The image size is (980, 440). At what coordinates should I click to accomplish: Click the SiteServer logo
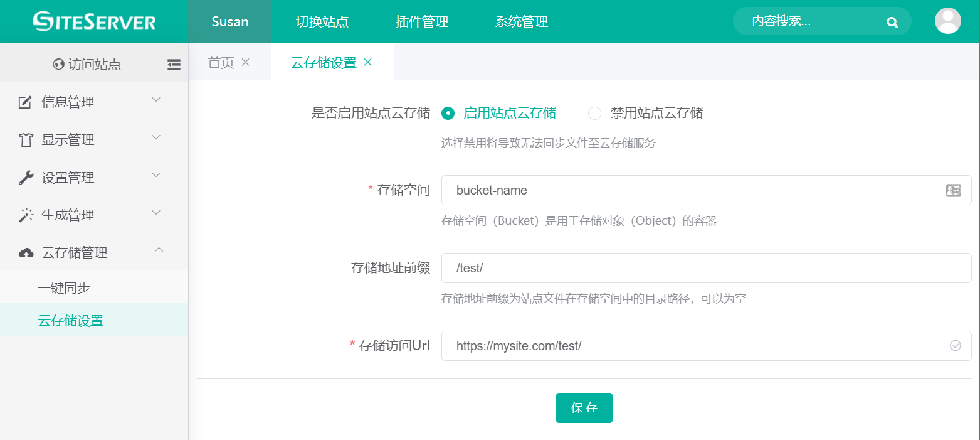pyautogui.click(x=94, y=21)
